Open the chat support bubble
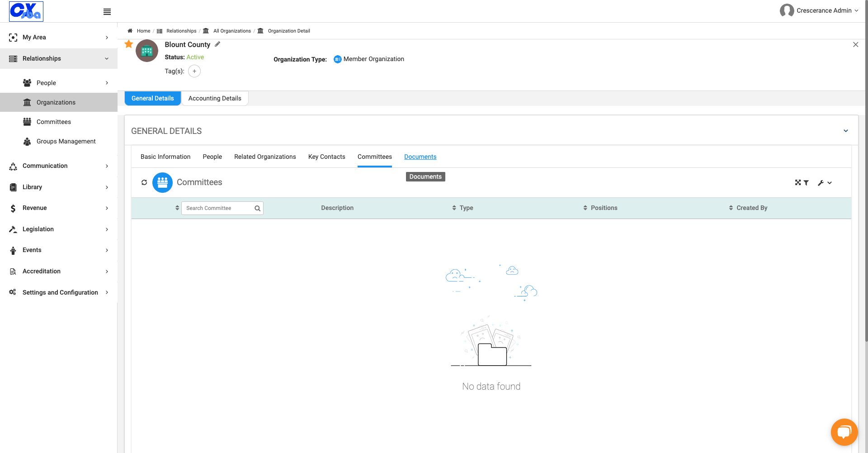This screenshot has height=453, width=868. (x=844, y=432)
